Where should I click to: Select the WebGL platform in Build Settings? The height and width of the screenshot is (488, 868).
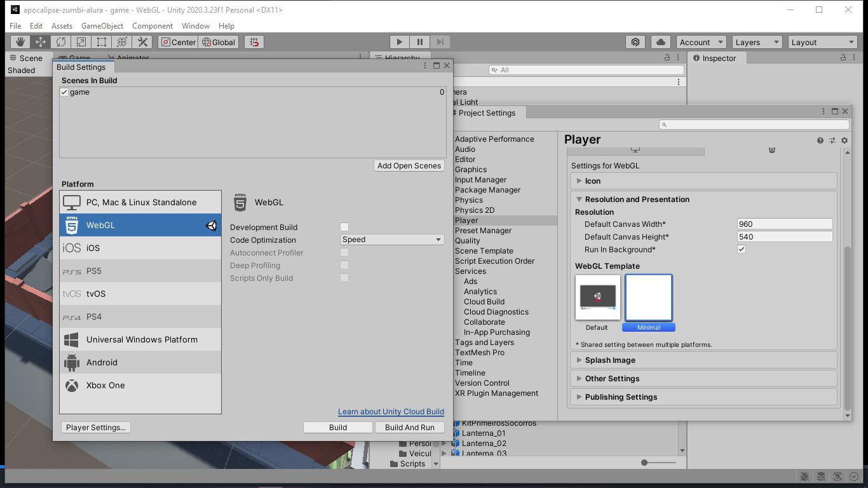tap(140, 225)
